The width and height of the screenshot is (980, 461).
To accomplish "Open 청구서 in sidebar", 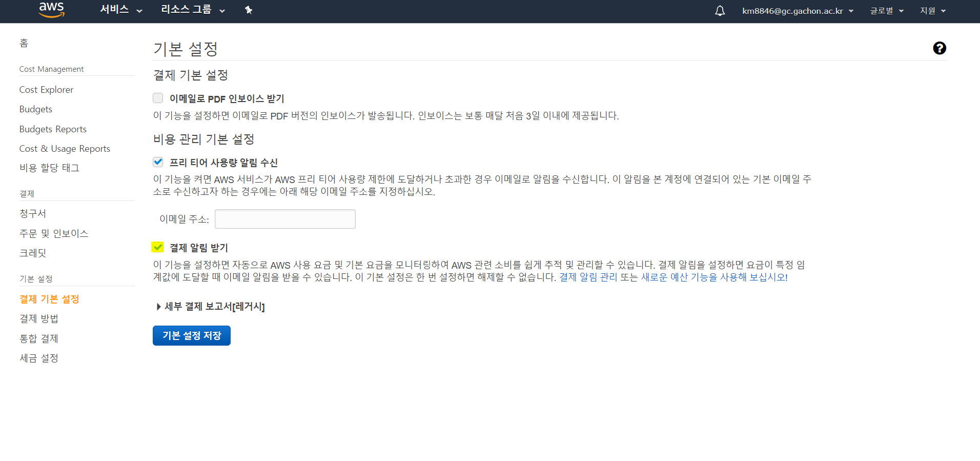I will [x=33, y=213].
